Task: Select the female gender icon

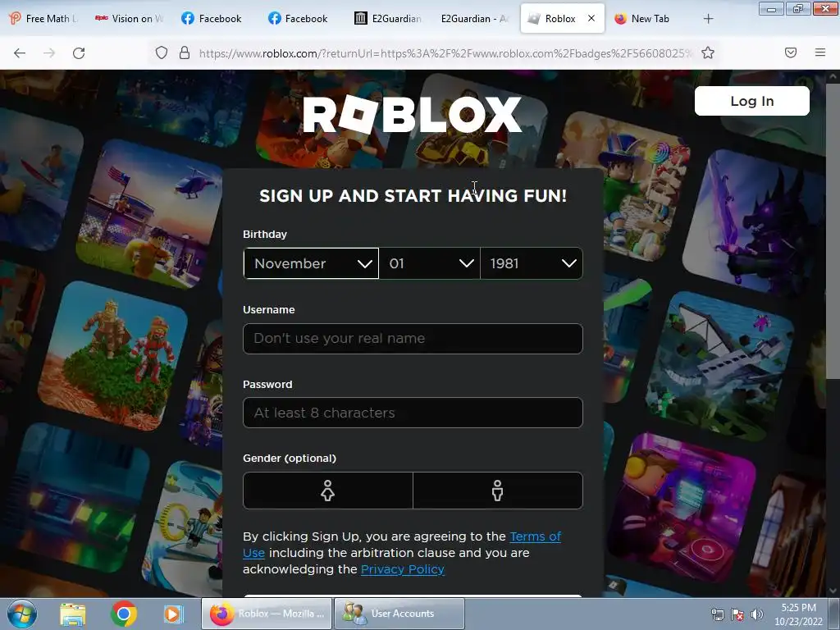Action: pyautogui.click(x=328, y=491)
